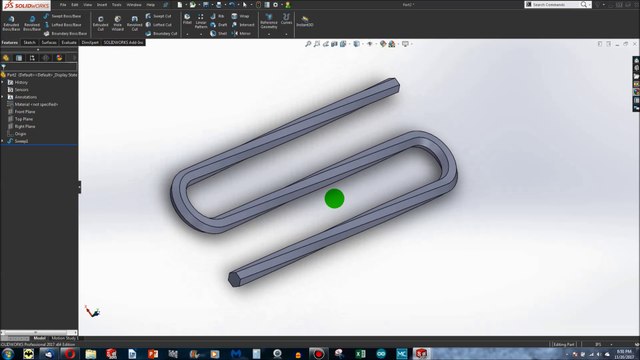
Task: Open the Window menu
Action: (x=134, y=5)
